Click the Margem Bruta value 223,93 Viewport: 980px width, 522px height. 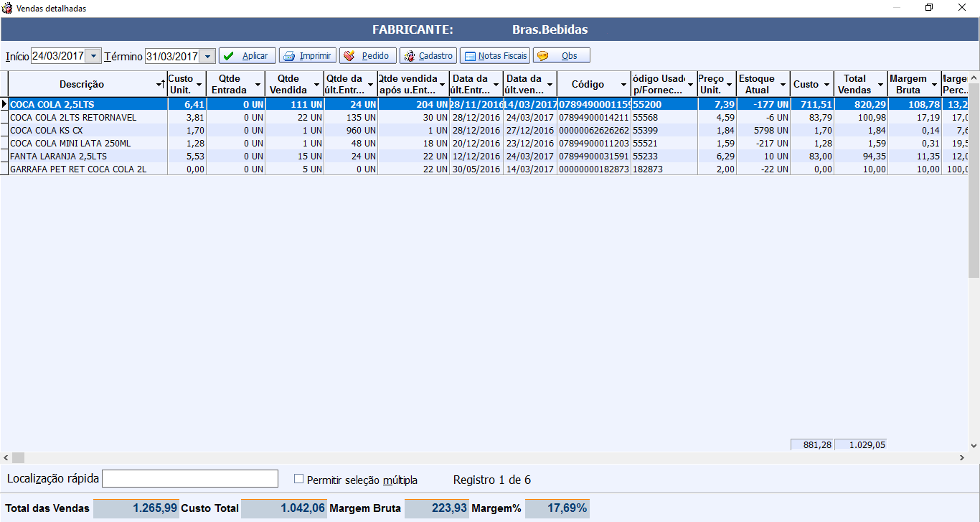(x=437, y=508)
